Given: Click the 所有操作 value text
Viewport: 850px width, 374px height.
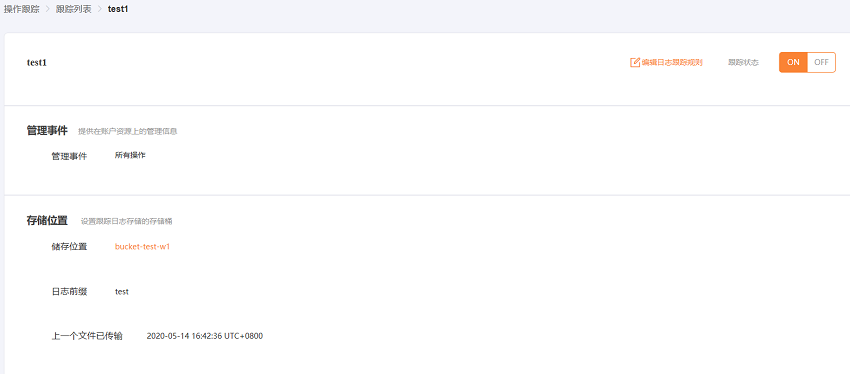Looking at the screenshot, I should point(130,155).
